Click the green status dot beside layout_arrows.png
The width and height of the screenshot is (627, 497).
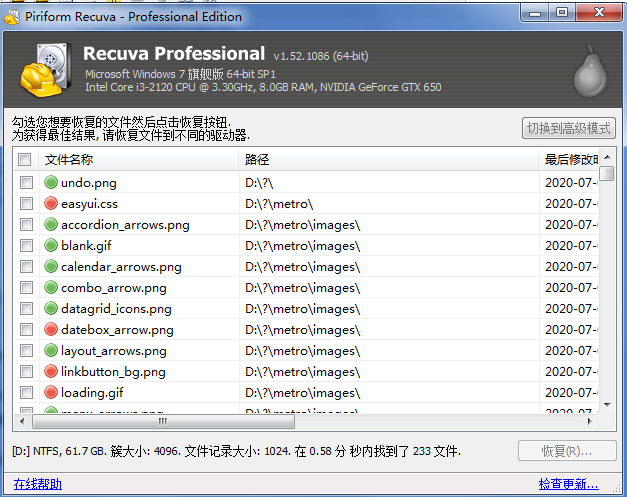tap(51, 350)
